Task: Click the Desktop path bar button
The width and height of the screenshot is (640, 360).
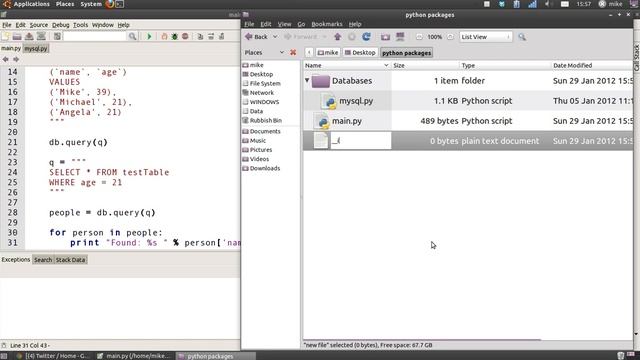Action: tap(360, 53)
